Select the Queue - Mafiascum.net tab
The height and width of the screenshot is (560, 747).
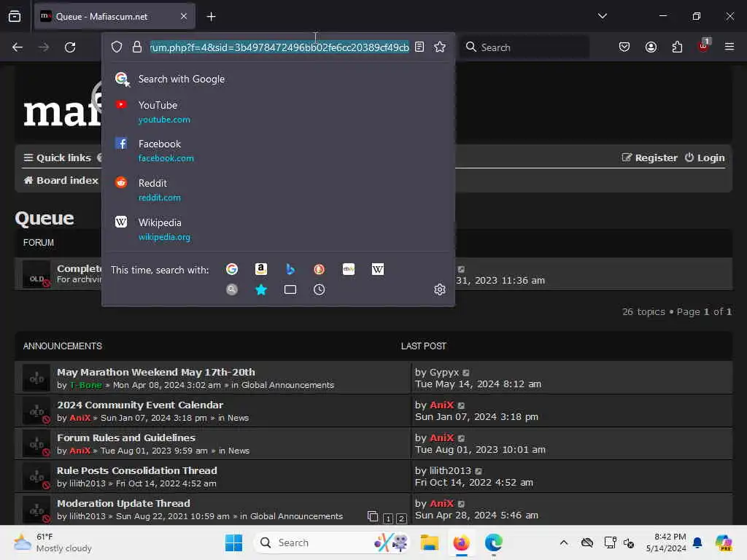(115, 16)
